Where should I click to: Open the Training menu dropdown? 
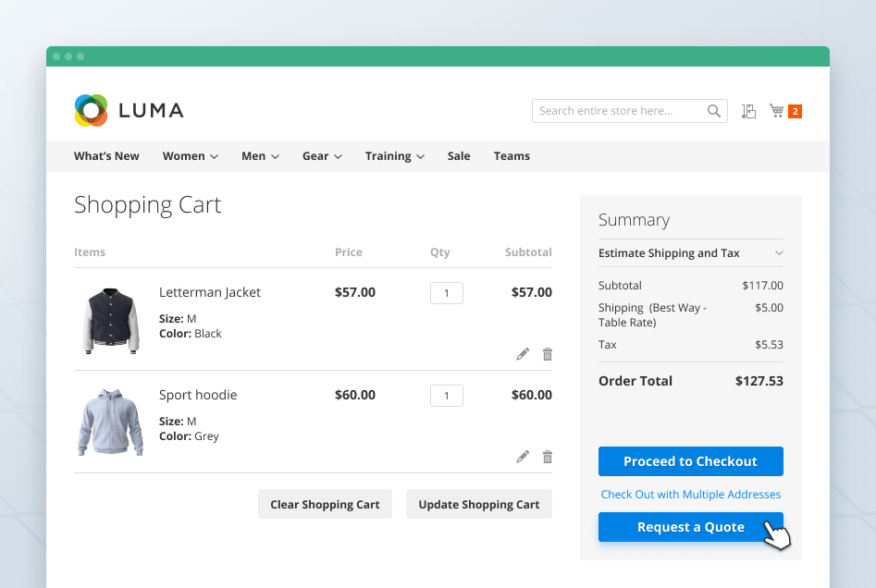394,156
